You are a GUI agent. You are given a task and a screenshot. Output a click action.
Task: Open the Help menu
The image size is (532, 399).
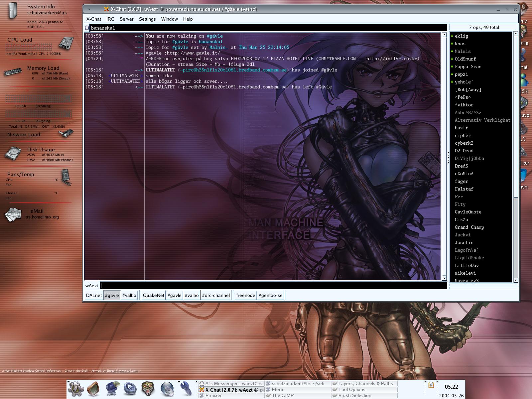(x=188, y=19)
